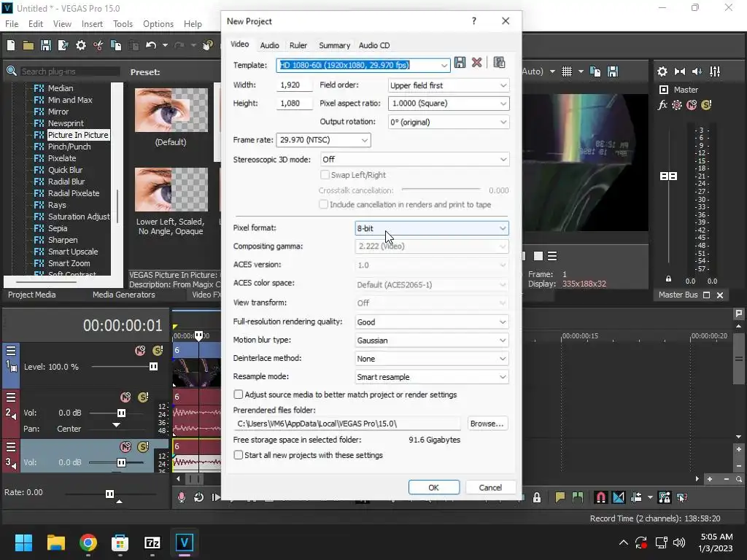Click Match Media Settings icon beside template
747x560 pixels.
tap(499, 63)
